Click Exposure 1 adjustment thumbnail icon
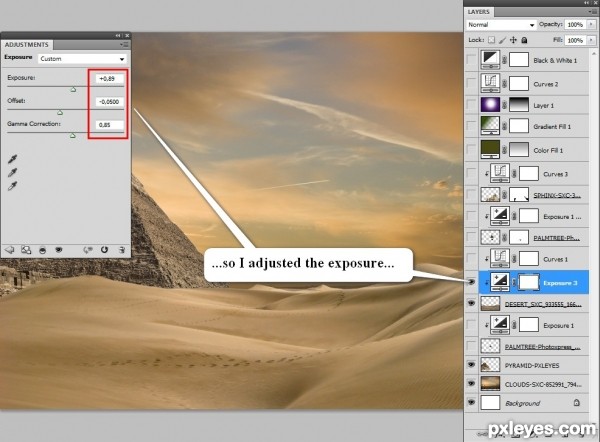Screen dimensions: 600x442 (x=500, y=325)
